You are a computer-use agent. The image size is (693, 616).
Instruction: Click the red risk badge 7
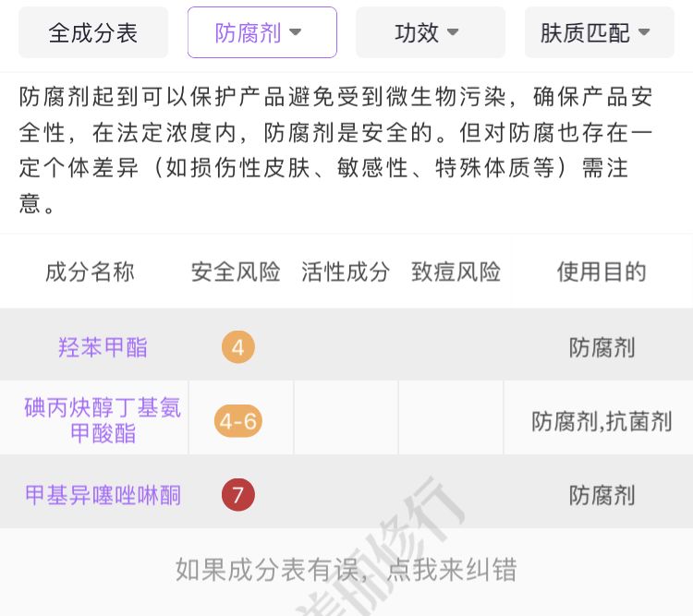click(x=238, y=496)
